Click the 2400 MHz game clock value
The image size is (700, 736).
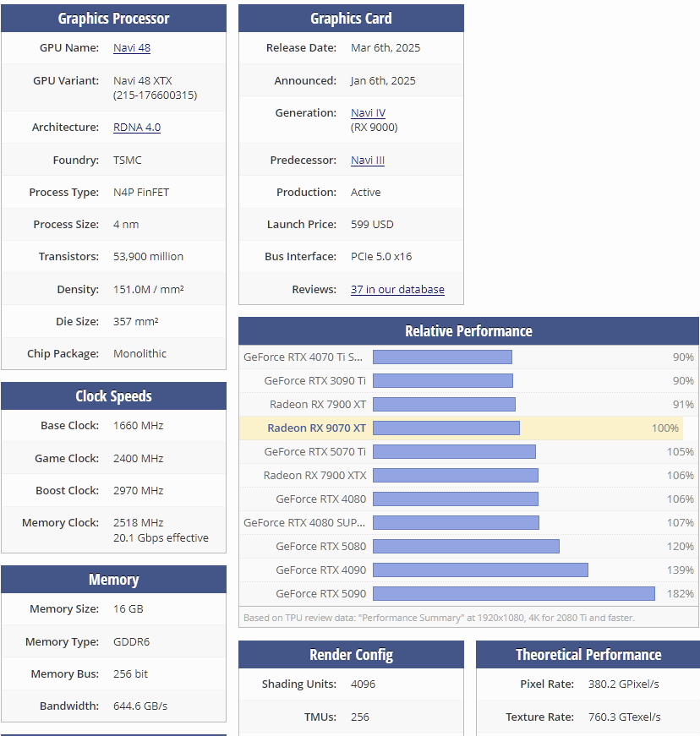[x=138, y=458]
